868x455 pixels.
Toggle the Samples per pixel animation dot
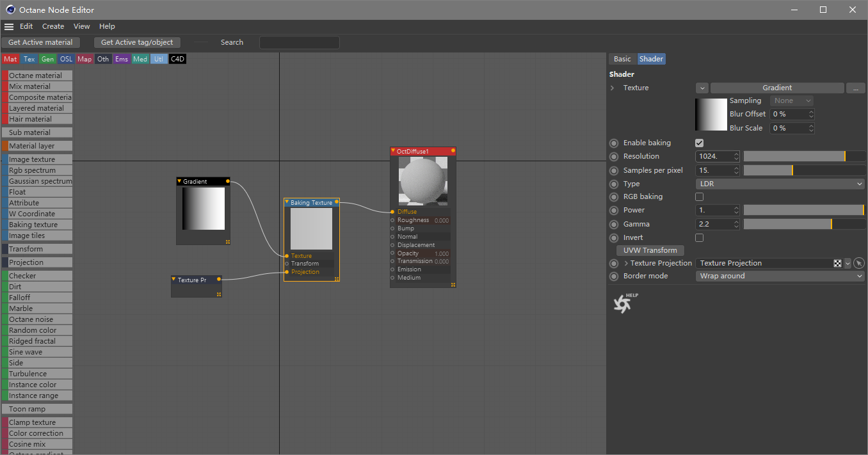click(x=614, y=170)
